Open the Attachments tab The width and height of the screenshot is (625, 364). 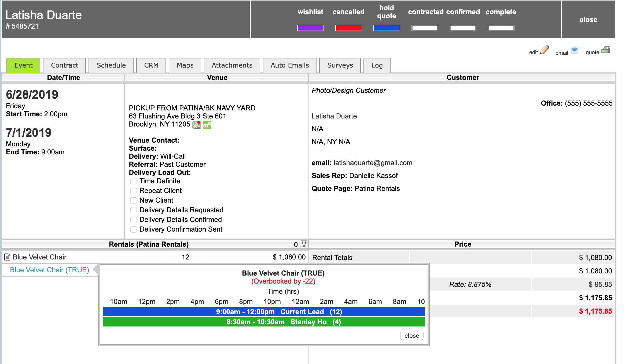(x=232, y=65)
